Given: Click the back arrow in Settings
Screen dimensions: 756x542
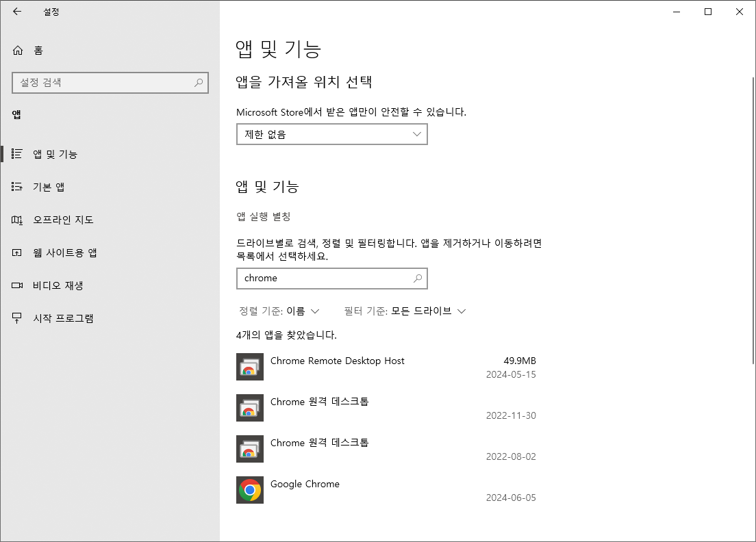Looking at the screenshot, I should click(x=17, y=12).
